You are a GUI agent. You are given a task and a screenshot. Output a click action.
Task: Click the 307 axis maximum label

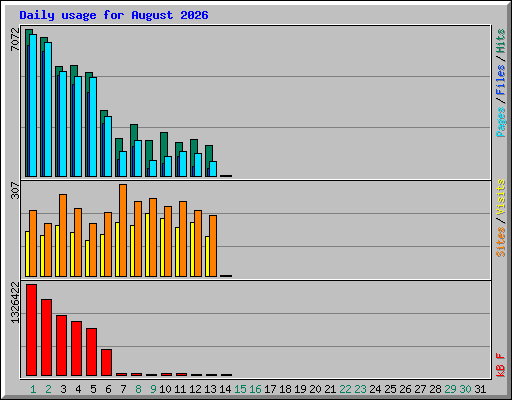[x=15, y=190]
